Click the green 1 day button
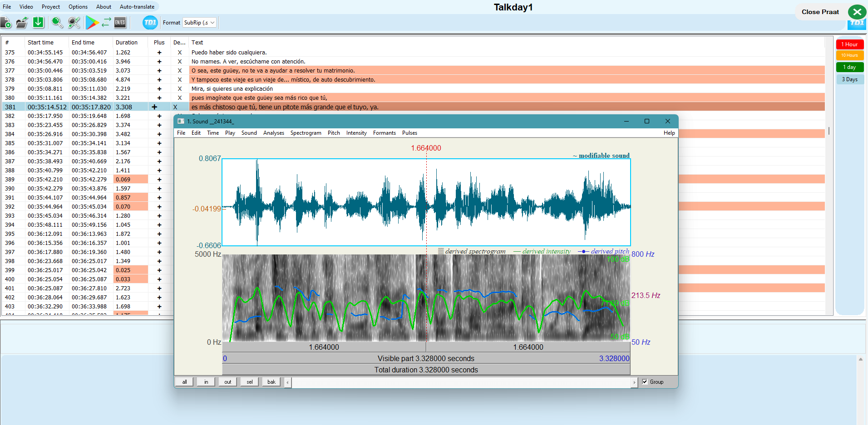This screenshot has width=868, height=425. 850,67
